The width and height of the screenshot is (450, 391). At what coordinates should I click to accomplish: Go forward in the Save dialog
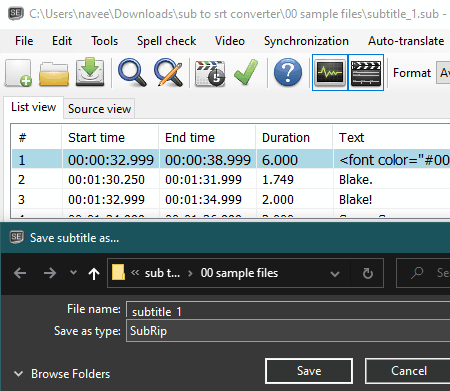point(50,273)
